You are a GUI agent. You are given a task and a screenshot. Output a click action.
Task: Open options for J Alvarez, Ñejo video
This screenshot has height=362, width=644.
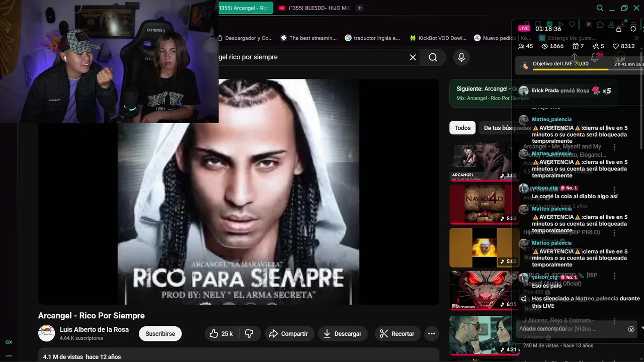[614, 321]
